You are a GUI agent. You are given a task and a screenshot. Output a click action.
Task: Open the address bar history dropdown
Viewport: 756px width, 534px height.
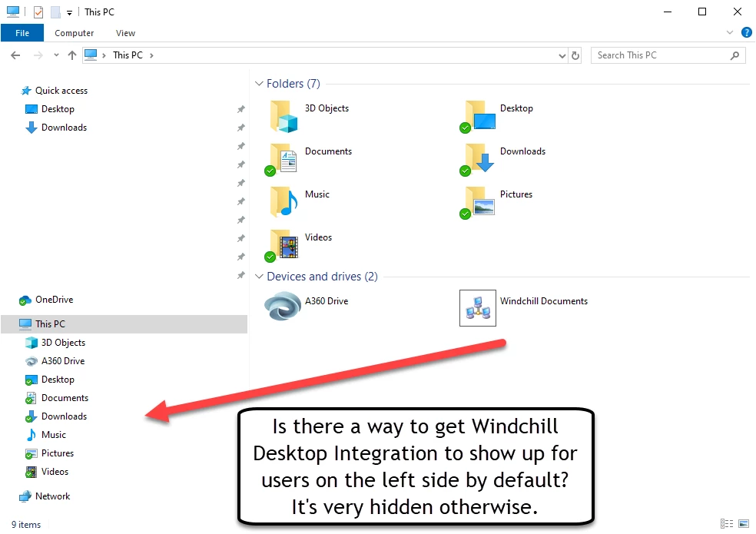[x=562, y=56]
